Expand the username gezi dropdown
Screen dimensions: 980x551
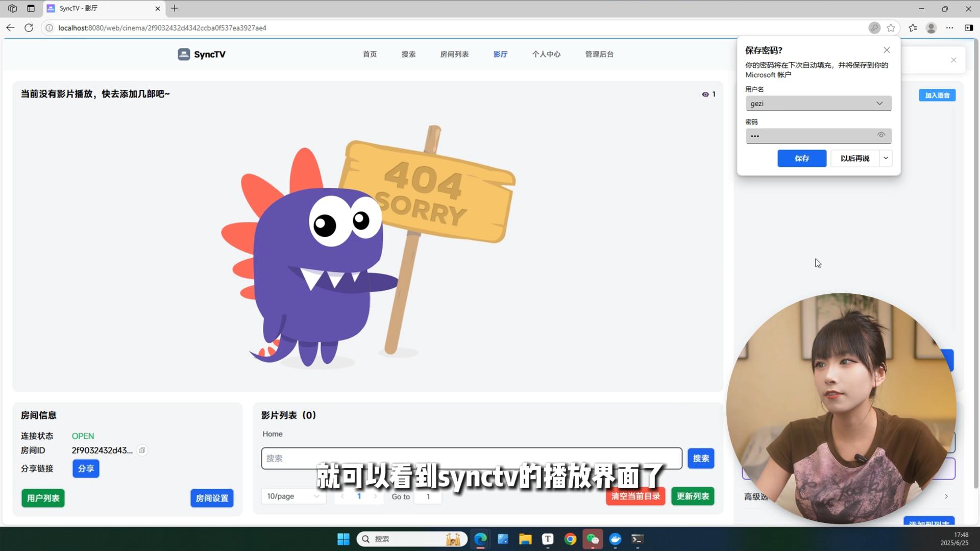click(879, 103)
